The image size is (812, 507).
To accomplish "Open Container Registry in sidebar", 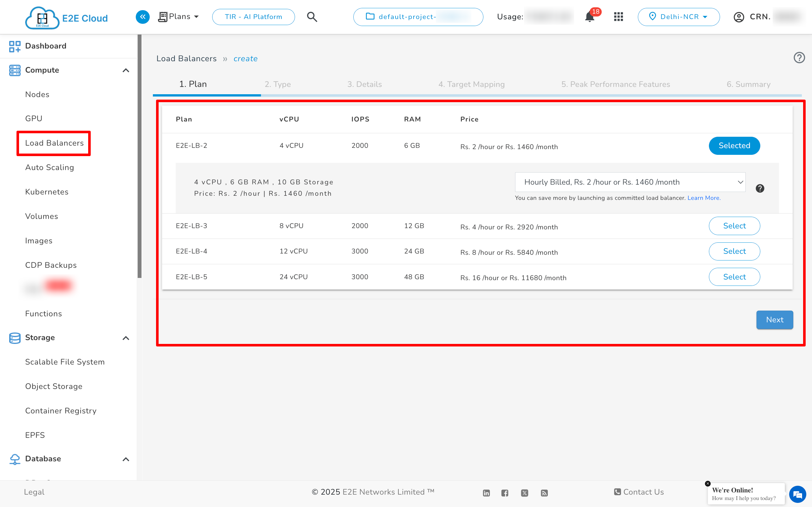I will (61, 411).
